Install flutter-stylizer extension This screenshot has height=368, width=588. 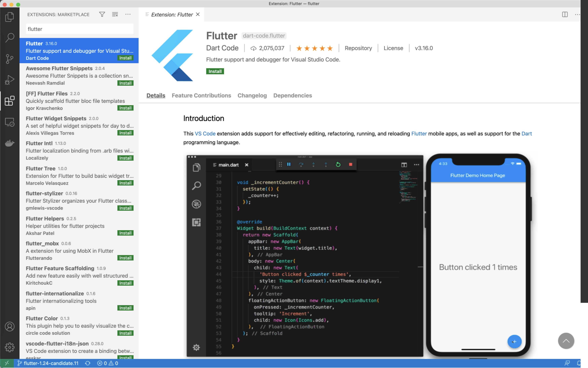point(125,208)
